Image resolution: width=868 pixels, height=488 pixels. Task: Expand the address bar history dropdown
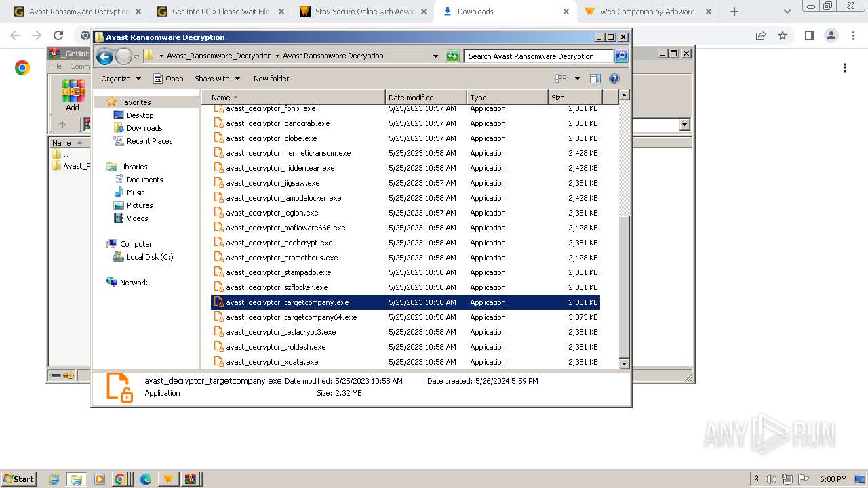435,56
